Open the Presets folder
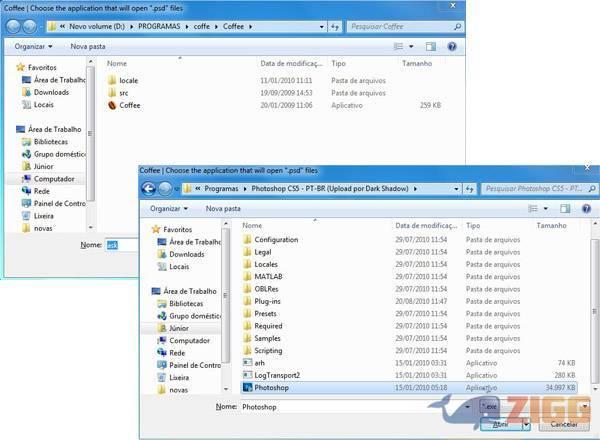This screenshot has width=600, height=440. (x=265, y=313)
